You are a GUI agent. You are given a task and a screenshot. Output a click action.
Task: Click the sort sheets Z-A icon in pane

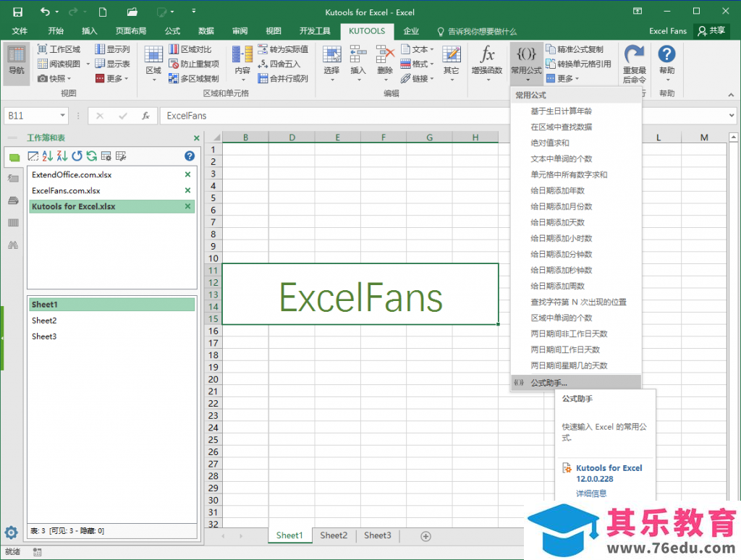pyautogui.click(x=62, y=156)
